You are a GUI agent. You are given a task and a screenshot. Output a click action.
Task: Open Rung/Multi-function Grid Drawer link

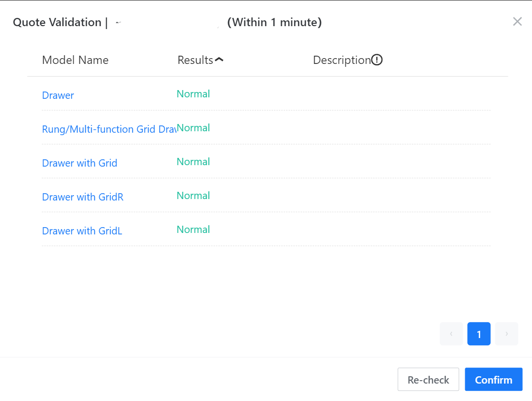tap(109, 129)
